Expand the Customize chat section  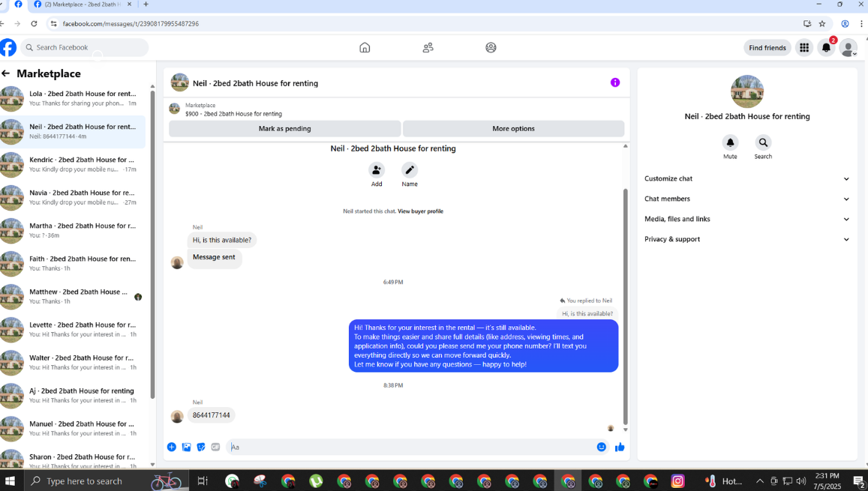[x=746, y=178]
